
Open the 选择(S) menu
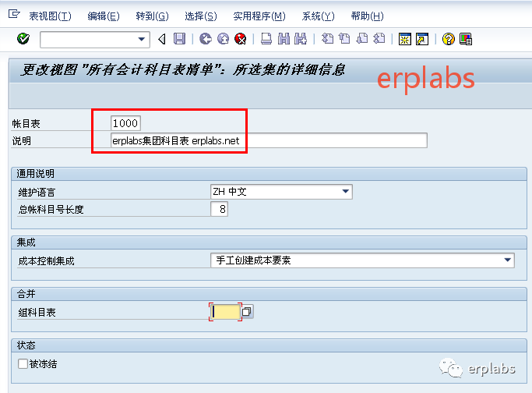201,16
